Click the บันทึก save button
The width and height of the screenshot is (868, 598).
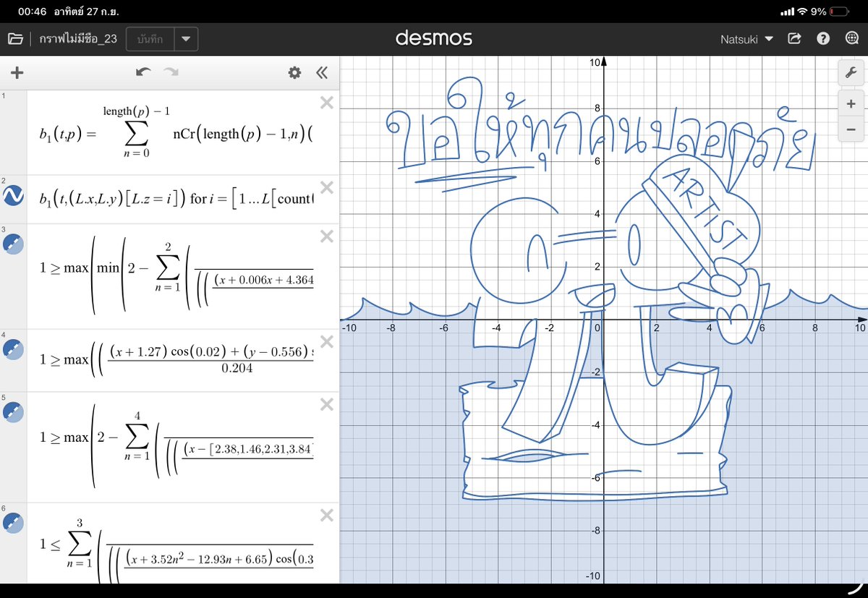point(150,39)
